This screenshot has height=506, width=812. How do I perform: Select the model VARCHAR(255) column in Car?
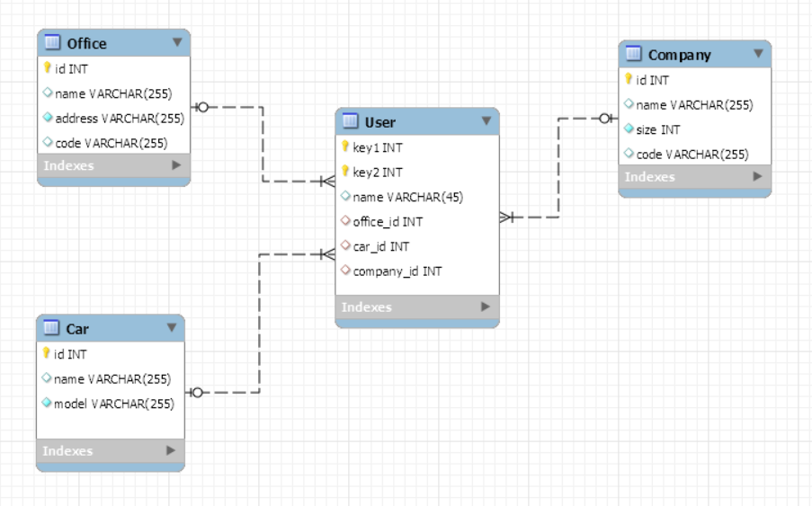[x=113, y=404]
